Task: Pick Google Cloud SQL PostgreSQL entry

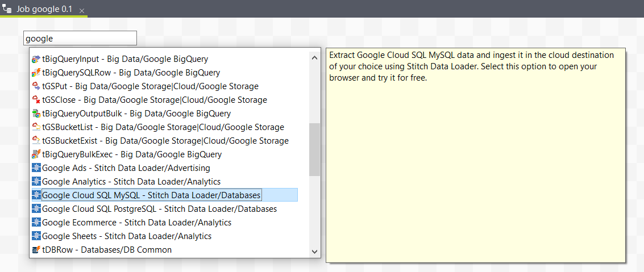Action: [159, 209]
